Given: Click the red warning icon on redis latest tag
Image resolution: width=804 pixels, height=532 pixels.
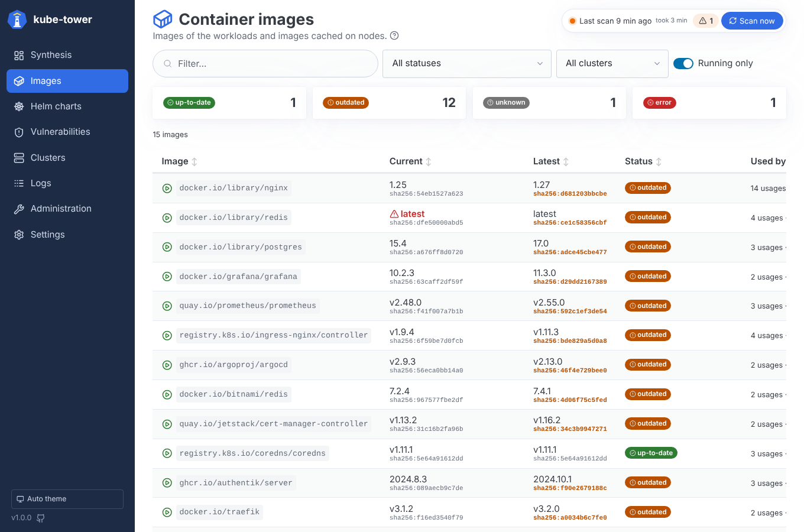Looking at the screenshot, I should pos(394,214).
